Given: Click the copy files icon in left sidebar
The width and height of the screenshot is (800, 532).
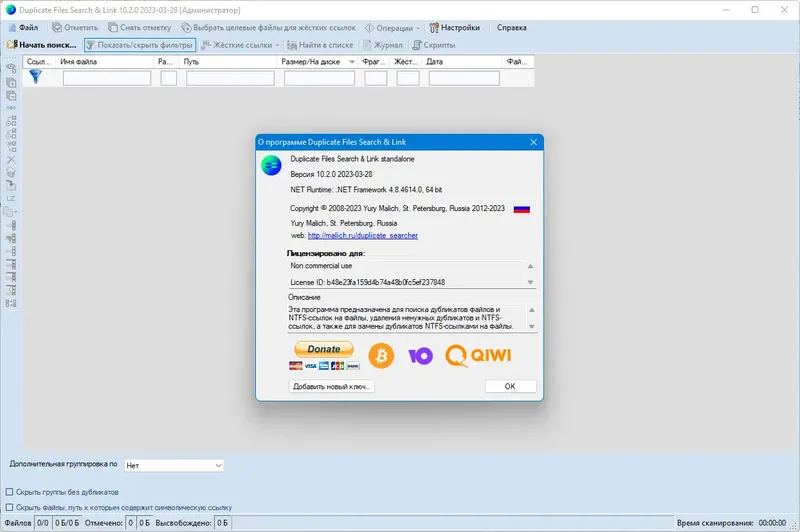Looking at the screenshot, I should click(x=10, y=212).
